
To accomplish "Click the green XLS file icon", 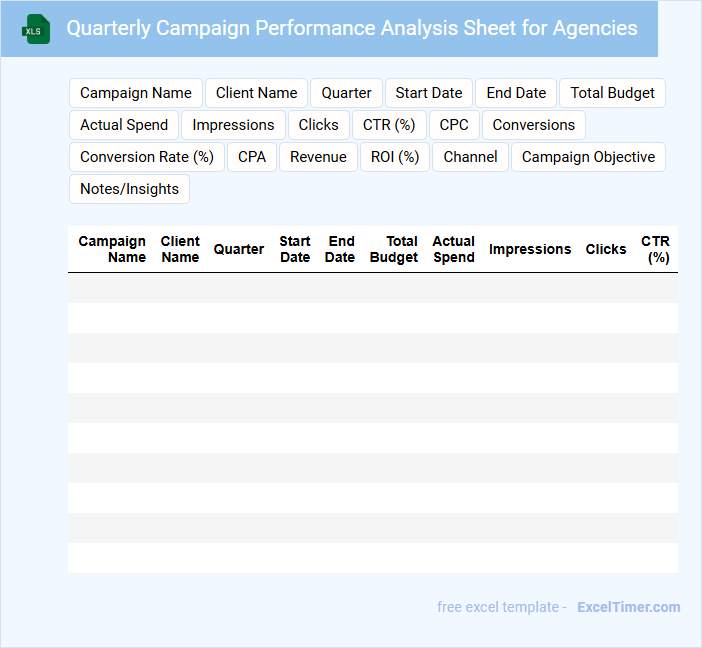I will [36, 29].
